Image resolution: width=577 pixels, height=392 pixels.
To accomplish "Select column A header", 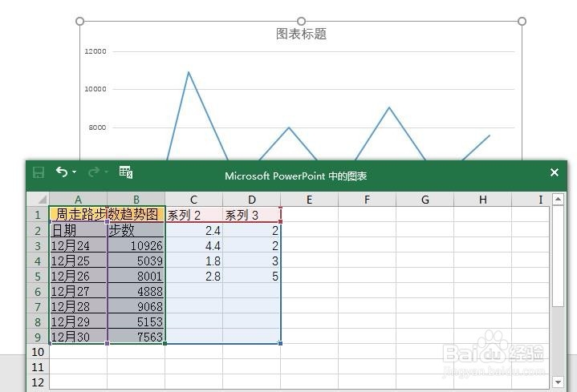I will tap(78, 200).
